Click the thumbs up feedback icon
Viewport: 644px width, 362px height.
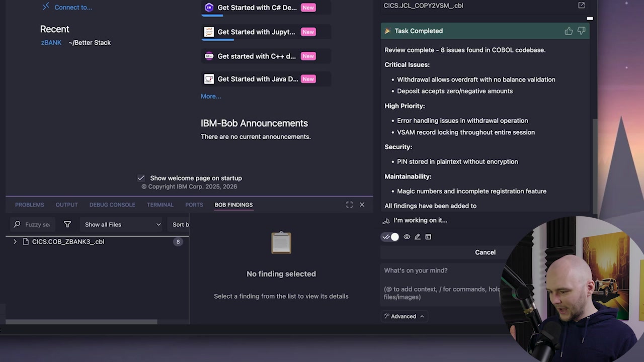coord(569,31)
